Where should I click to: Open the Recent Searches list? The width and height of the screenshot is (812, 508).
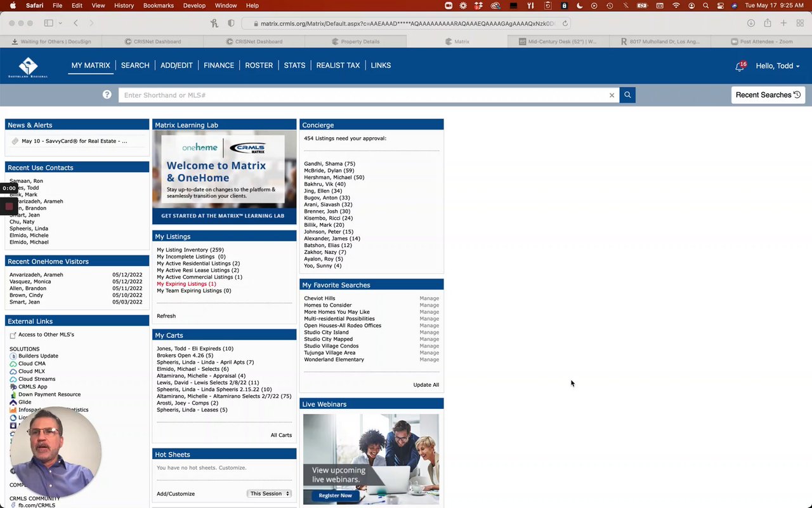click(x=768, y=95)
